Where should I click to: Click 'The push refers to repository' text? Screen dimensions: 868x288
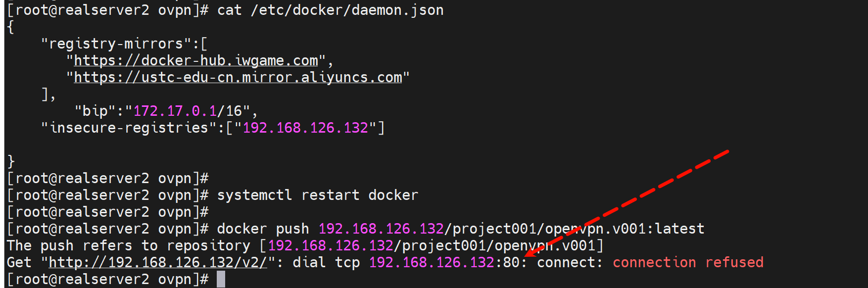129,245
